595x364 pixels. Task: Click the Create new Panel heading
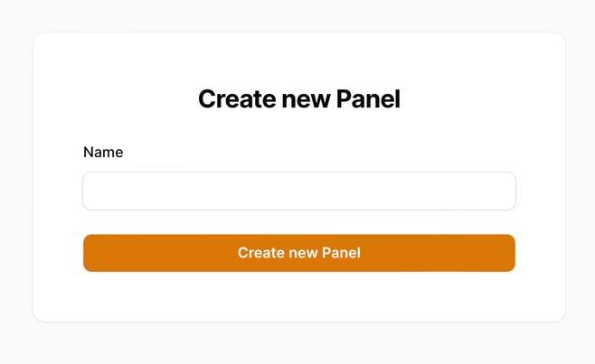(298, 99)
